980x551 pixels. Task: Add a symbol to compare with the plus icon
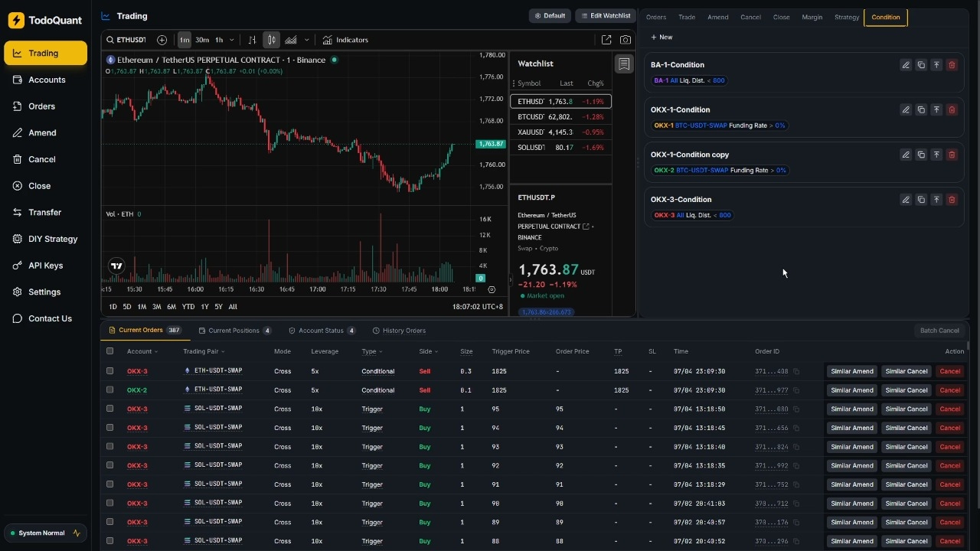(x=162, y=40)
